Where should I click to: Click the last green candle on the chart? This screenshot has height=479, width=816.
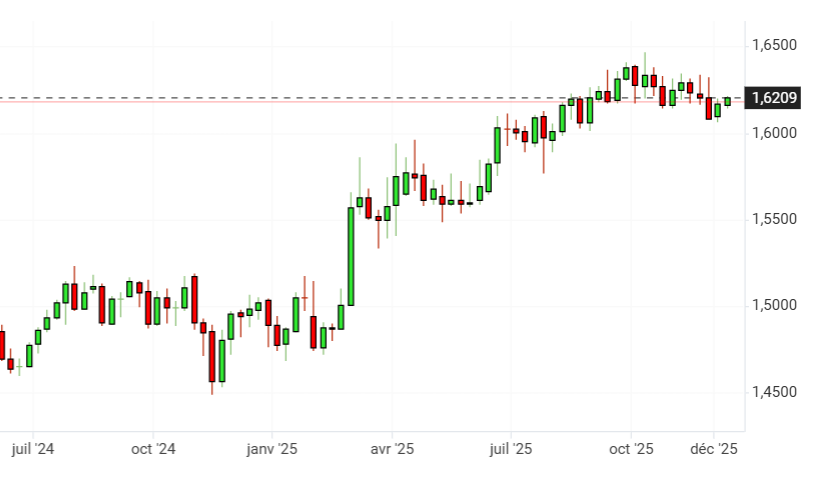727,101
